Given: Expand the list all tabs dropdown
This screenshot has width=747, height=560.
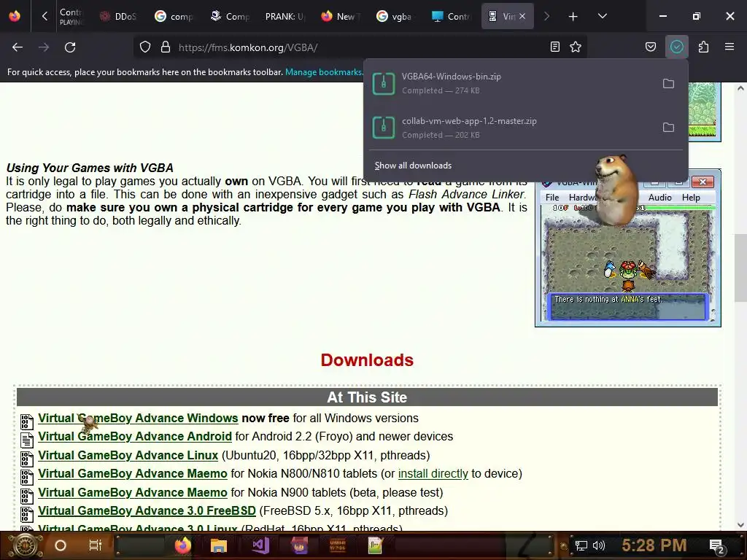Looking at the screenshot, I should click(602, 16).
